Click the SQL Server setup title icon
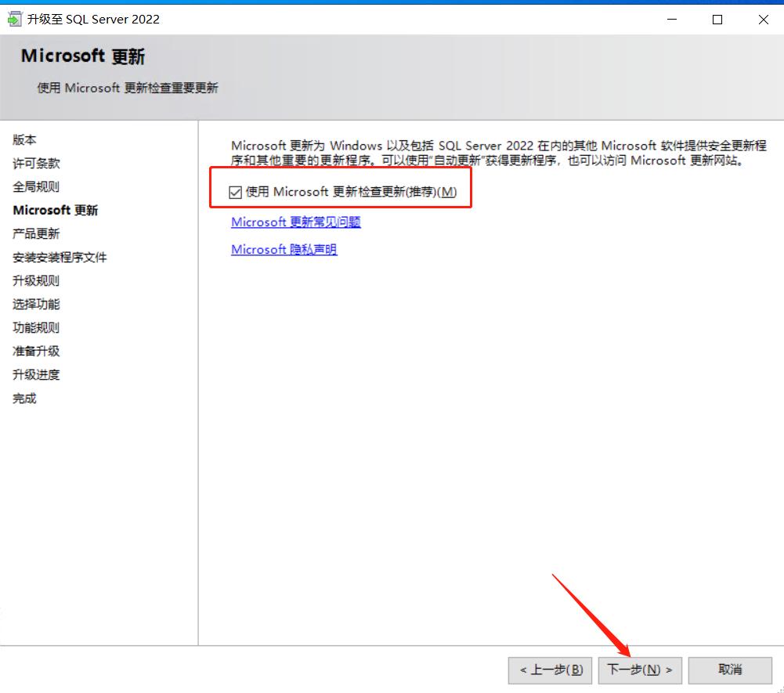The width and height of the screenshot is (784, 693). pyautogui.click(x=14, y=19)
